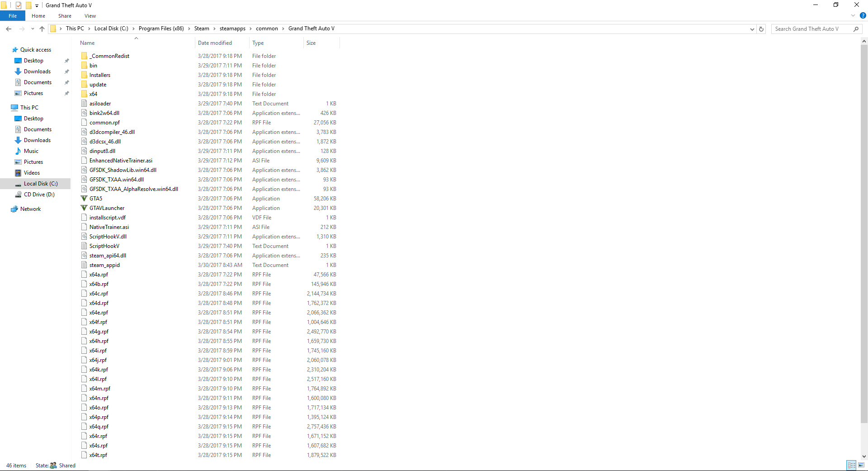Click the This PC monitor icon
The width and height of the screenshot is (868, 471).
click(x=14, y=108)
